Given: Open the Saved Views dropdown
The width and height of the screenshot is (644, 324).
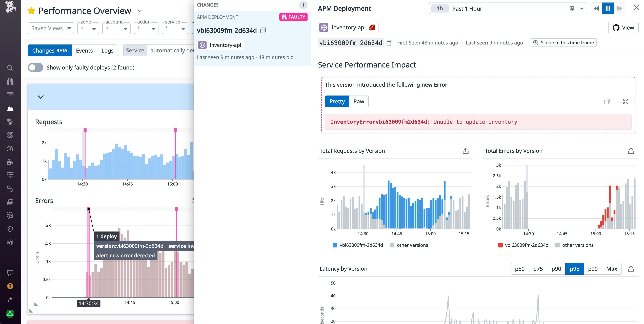Looking at the screenshot, I should click(x=51, y=28).
